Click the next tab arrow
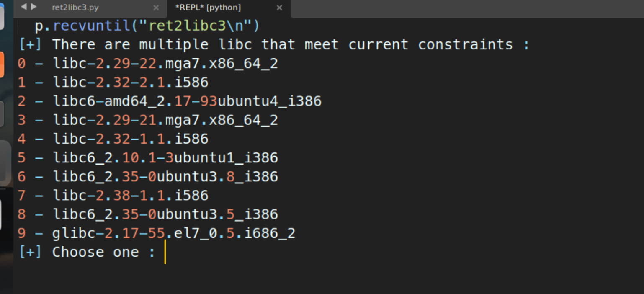The width and height of the screenshot is (644, 294). 33,7
